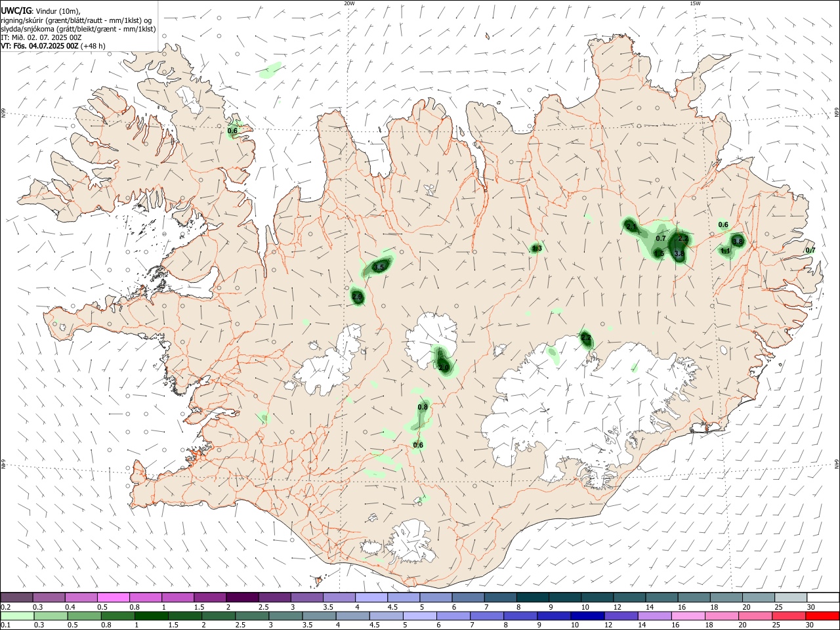Click the 0.6 value on the Westfjords coast
This screenshot has height=630, width=840.
232,131
